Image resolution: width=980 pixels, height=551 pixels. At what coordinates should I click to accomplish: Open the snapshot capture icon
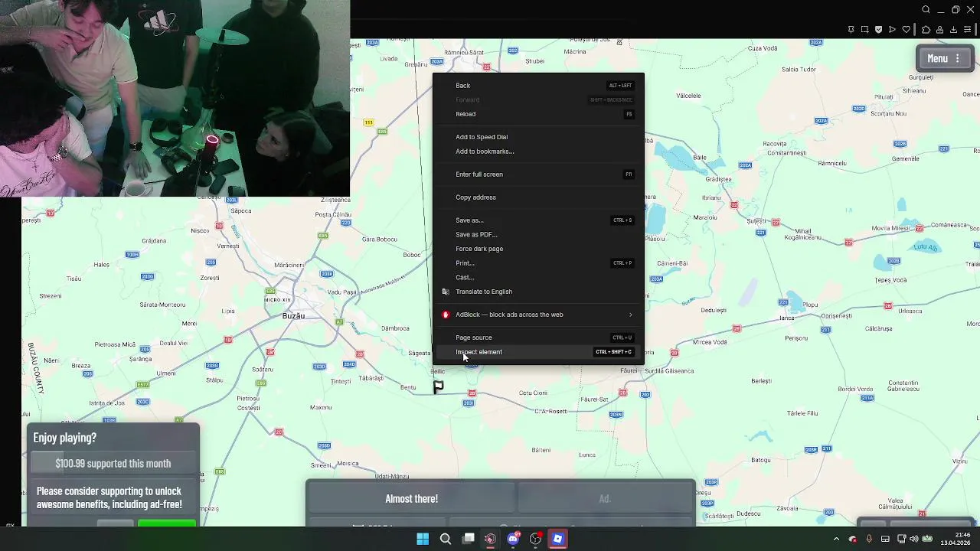click(864, 30)
